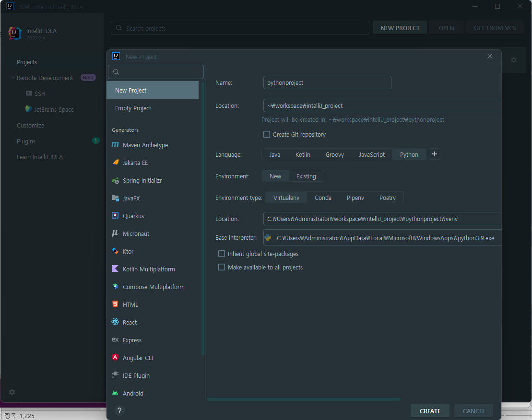
Task: Switch environment to New
Action: (275, 176)
